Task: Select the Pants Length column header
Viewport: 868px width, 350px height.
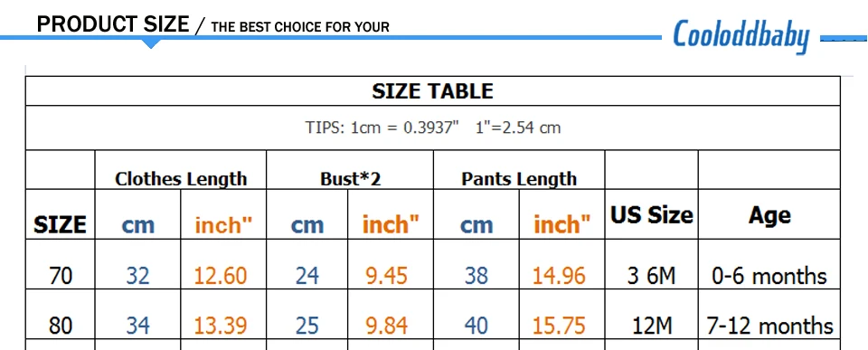Action: click(x=519, y=179)
